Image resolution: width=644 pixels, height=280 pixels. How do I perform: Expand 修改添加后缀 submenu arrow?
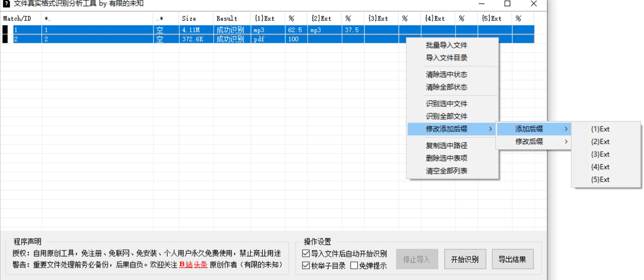coord(490,129)
